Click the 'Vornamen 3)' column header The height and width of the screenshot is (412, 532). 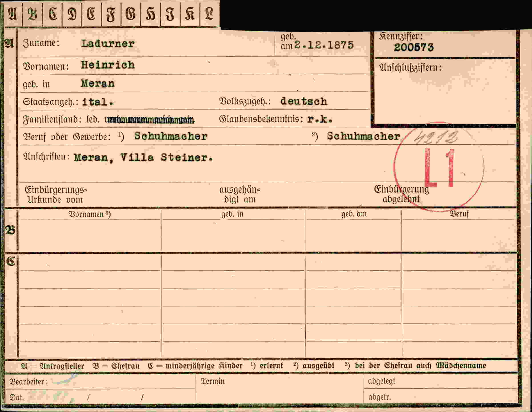[89, 214]
